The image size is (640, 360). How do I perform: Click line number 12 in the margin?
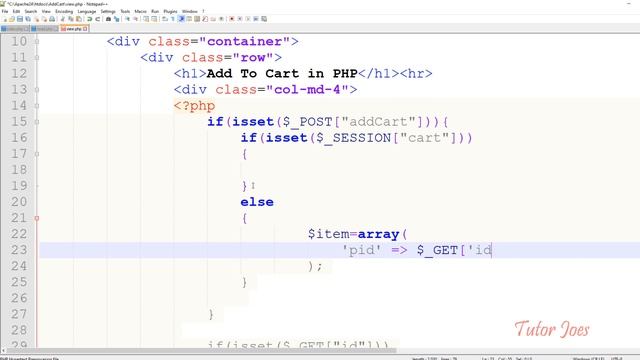[19, 73]
